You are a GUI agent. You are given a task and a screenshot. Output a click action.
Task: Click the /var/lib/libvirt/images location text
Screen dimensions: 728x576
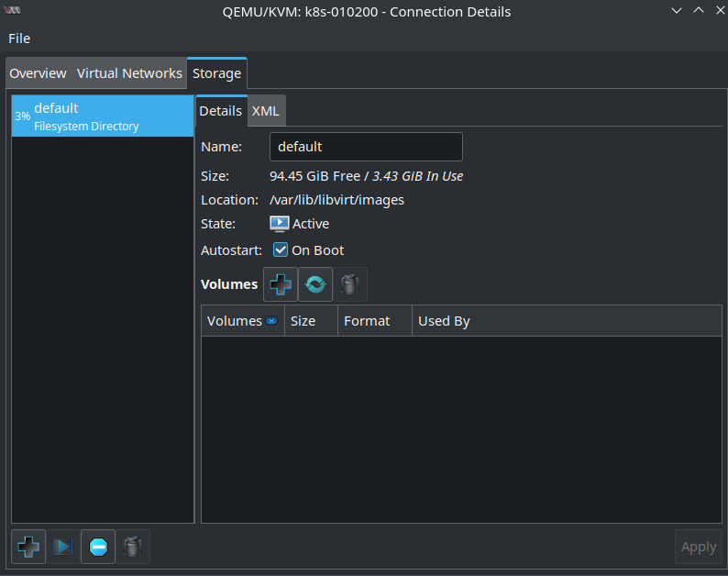pyautogui.click(x=337, y=200)
